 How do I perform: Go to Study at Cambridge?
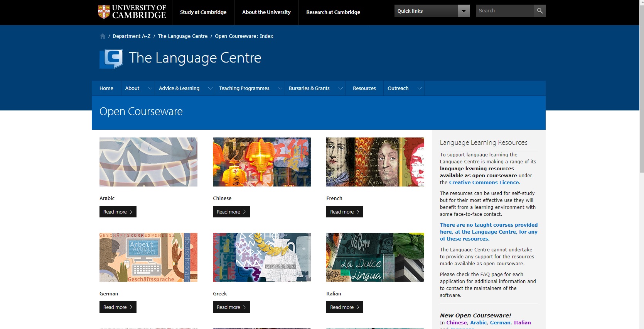coord(203,12)
